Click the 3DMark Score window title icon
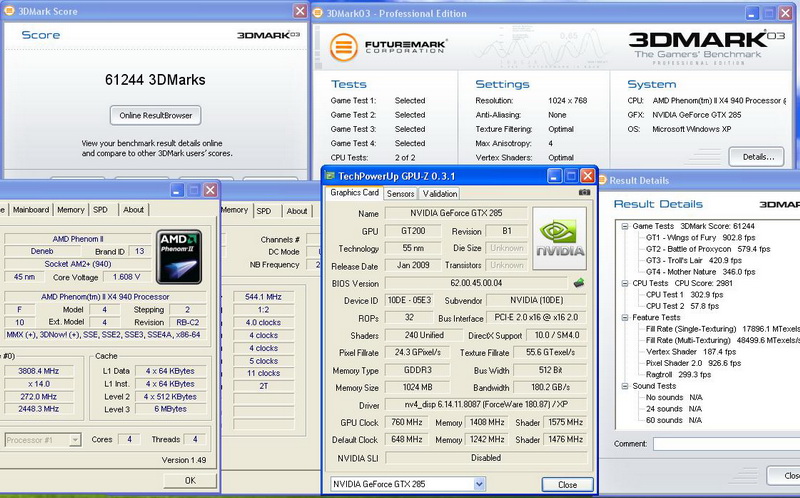Screen dimensions: 800x498 (x=9, y=11)
